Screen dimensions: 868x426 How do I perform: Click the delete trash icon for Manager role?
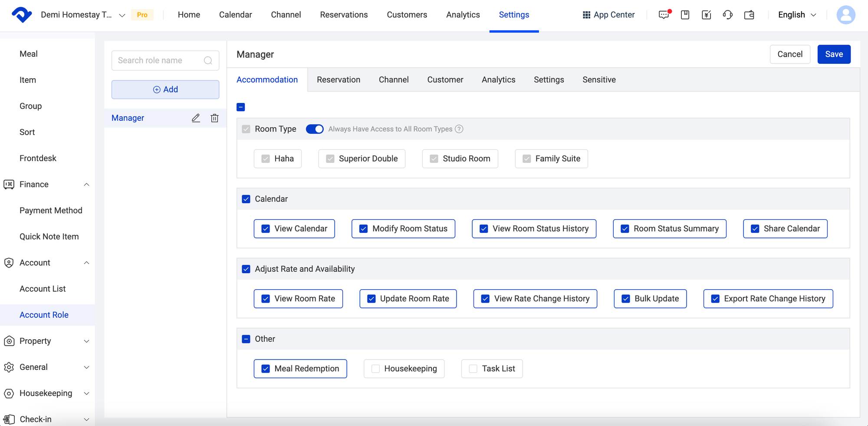[x=214, y=118]
